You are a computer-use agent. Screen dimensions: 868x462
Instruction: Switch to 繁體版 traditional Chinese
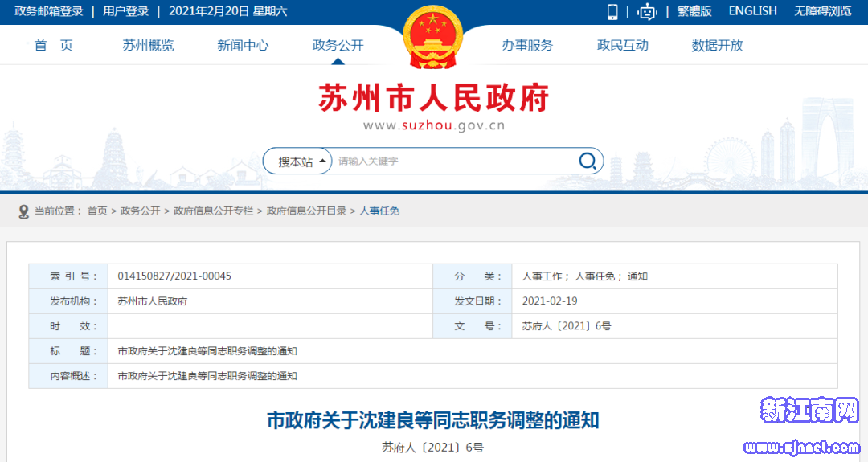pos(694,11)
